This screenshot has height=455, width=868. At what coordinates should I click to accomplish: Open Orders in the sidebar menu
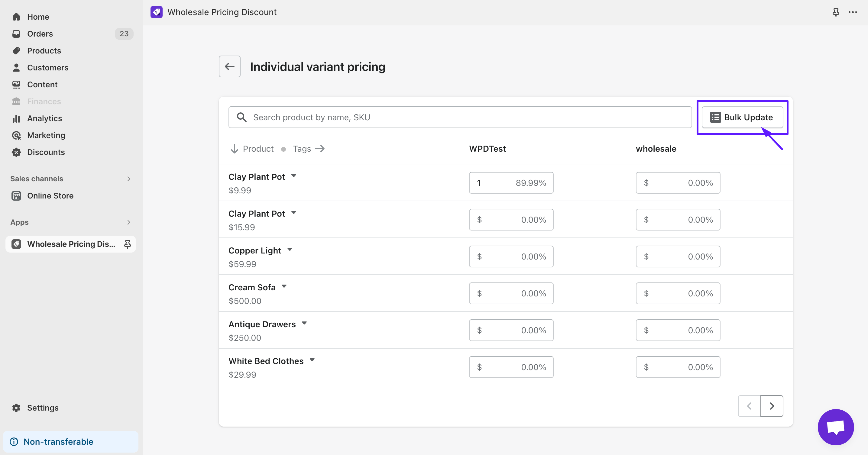(x=71, y=34)
